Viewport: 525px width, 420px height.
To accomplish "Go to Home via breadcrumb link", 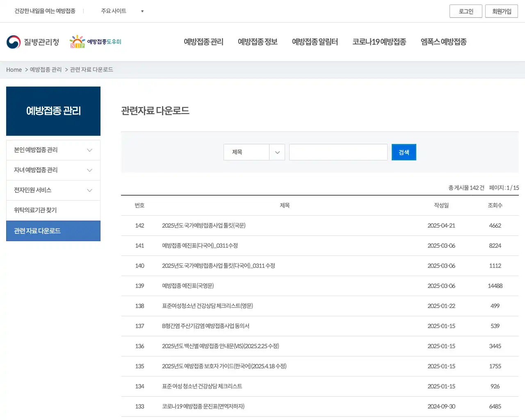I will coord(14,70).
